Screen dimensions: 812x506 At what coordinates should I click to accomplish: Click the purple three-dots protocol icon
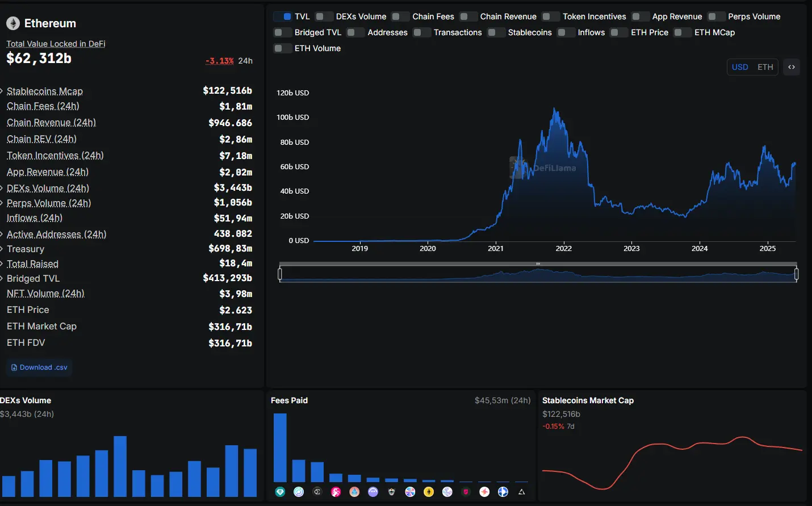373,492
